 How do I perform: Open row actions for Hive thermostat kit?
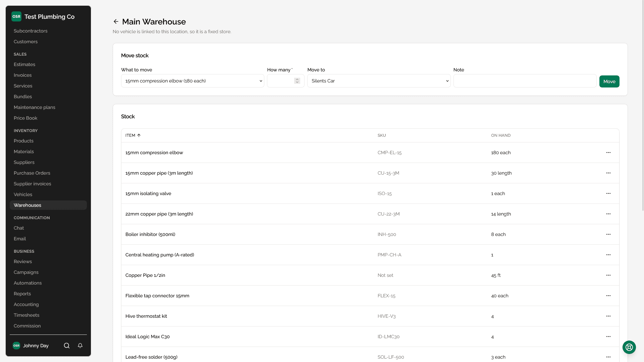point(608,316)
